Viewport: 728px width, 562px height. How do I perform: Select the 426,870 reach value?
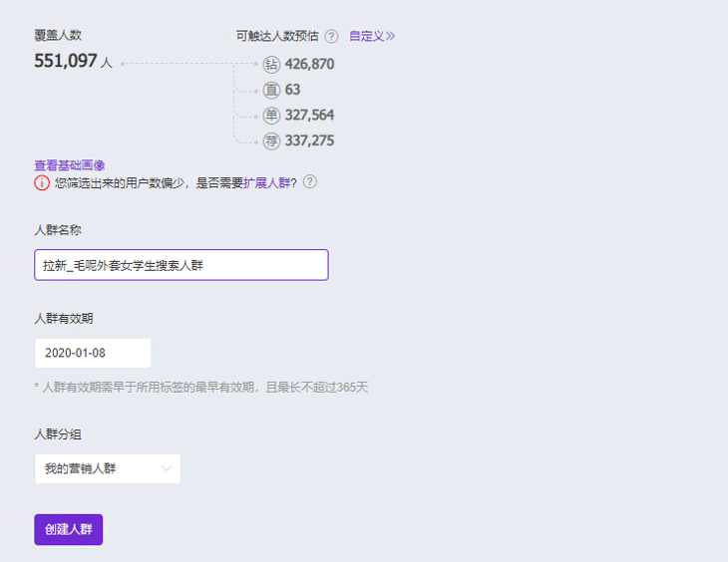(x=309, y=65)
